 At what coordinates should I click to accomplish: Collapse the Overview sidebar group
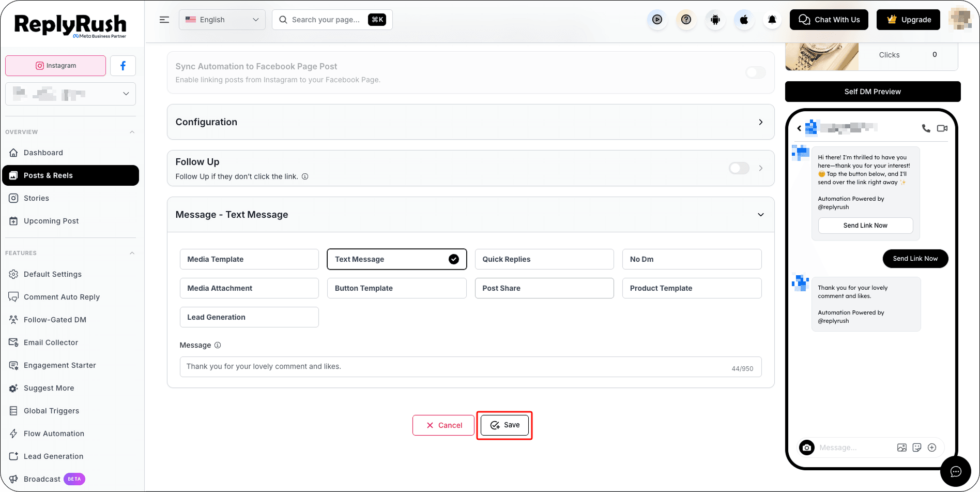(x=132, y=132)
